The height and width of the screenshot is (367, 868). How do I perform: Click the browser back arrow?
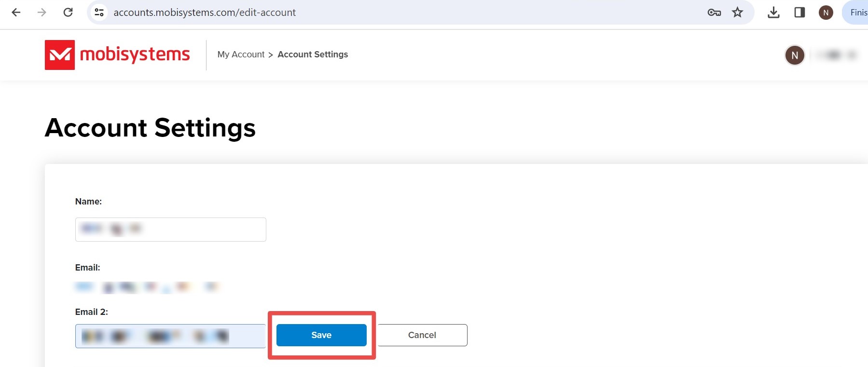(16, 13)
